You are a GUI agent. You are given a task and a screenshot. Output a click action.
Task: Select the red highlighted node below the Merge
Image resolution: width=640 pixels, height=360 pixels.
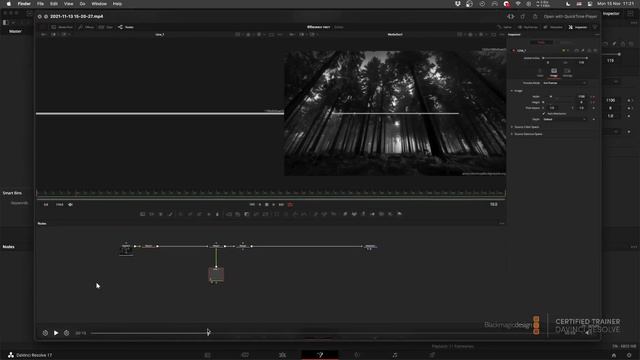coord(216,275)
